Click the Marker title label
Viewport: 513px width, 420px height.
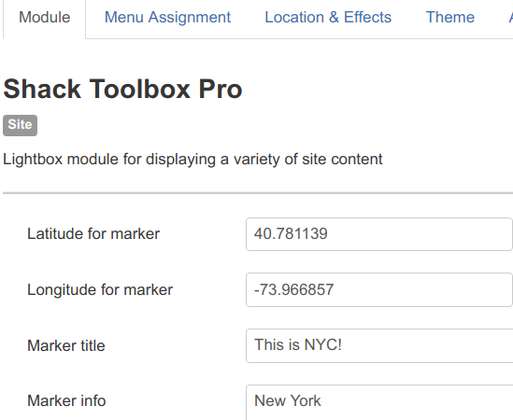66,346
